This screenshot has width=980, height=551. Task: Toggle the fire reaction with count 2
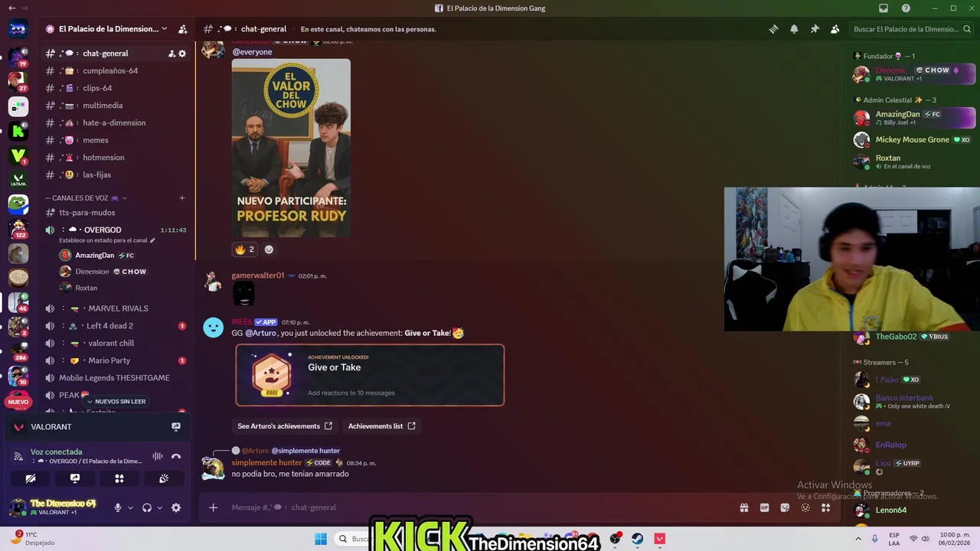(245, 249)
